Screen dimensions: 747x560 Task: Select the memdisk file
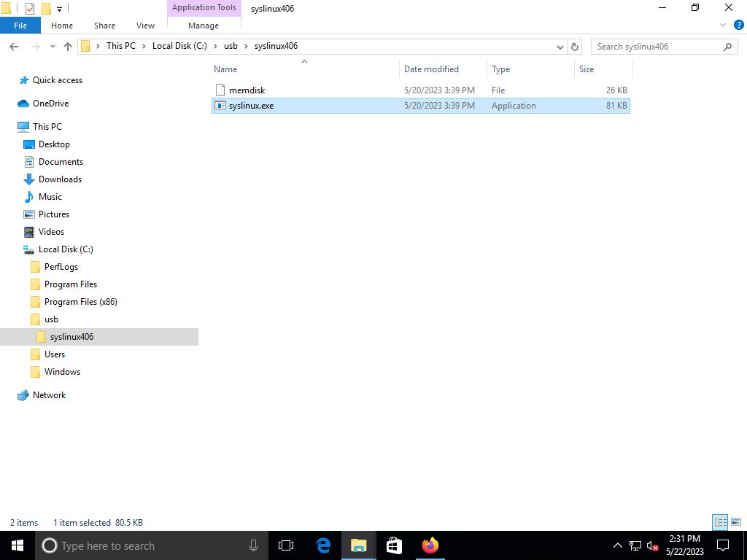tap(247, 90)
